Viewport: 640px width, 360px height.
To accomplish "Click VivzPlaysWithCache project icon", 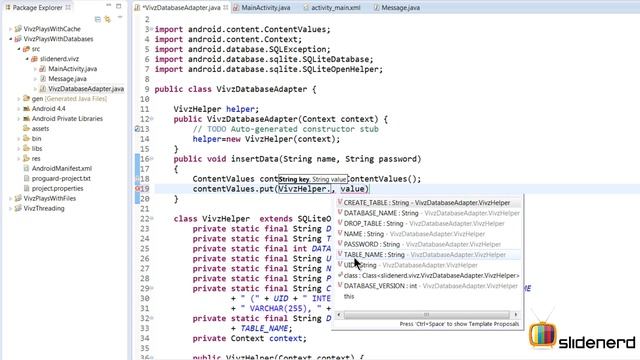I will click(x=18, y=29).
